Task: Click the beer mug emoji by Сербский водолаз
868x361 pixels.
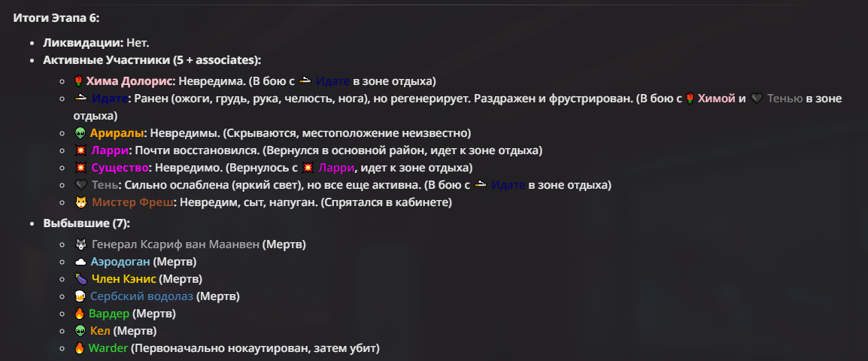Action: [x=80, y=296]
